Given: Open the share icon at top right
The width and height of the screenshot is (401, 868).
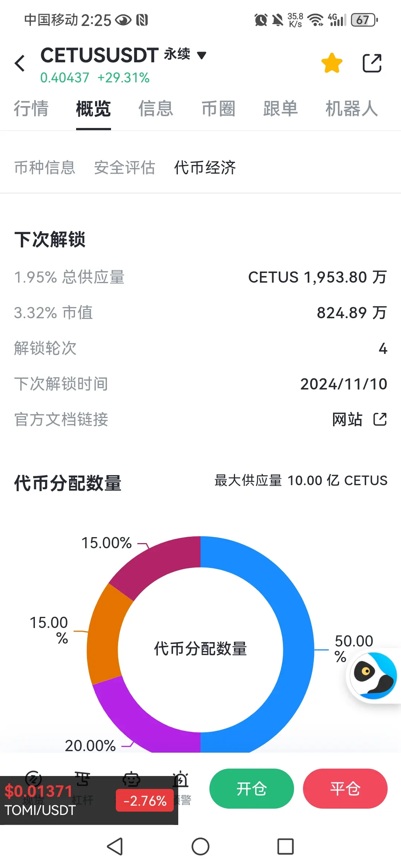Looking at the screenshot, I should click(372, 63).
